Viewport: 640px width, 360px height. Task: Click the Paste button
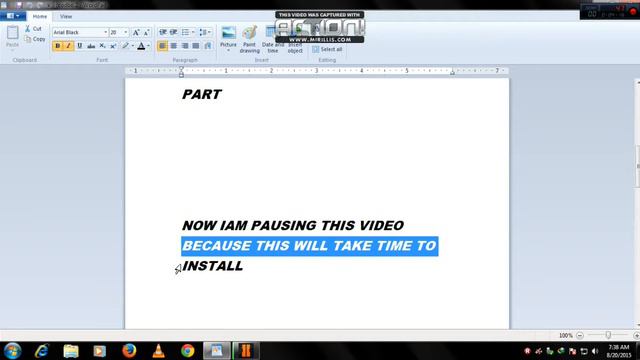(x=12, y=37)
